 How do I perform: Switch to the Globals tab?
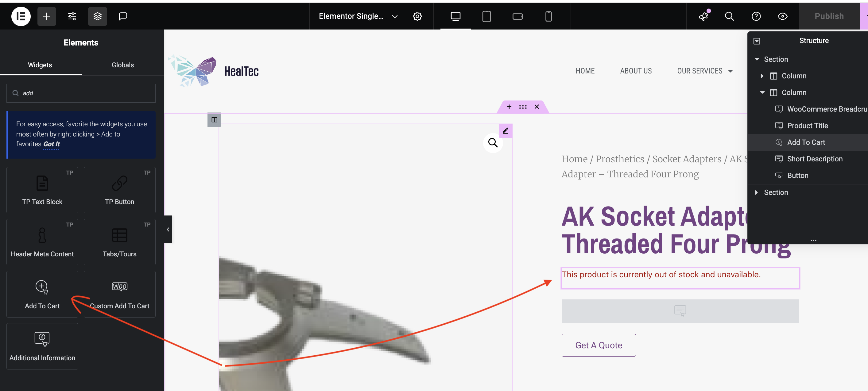[x=123, y=65]
